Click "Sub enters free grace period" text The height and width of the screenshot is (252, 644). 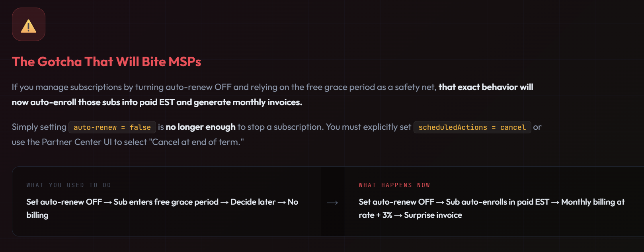pos(166,202)
